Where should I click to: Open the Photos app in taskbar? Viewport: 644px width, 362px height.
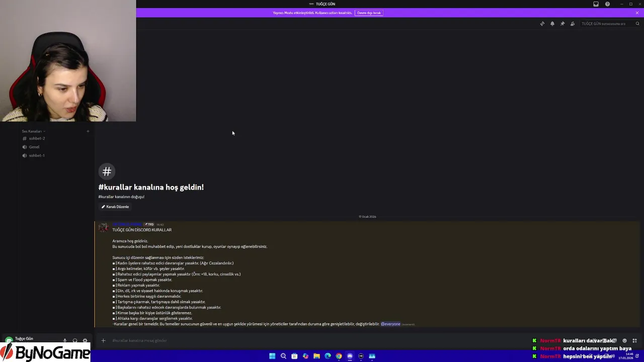point(372,356)
